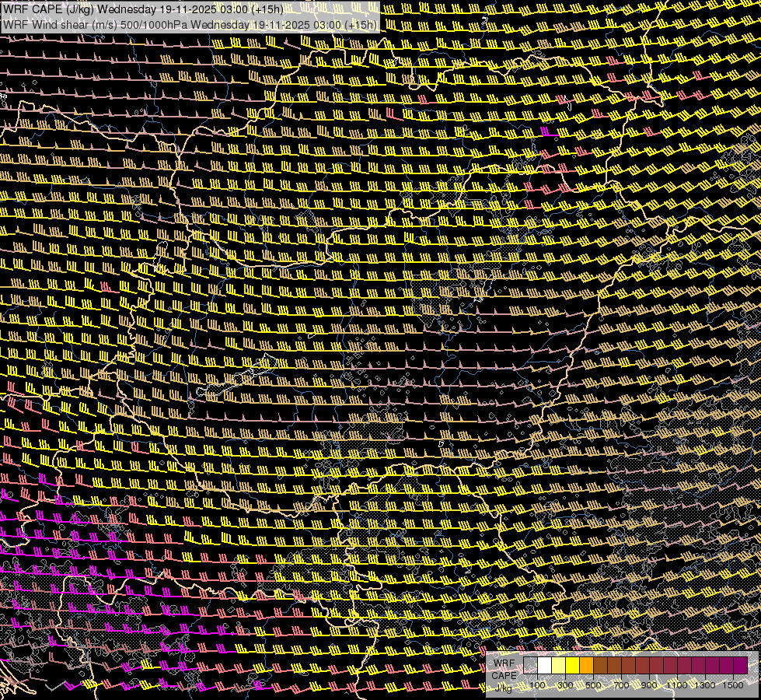Click the "CAPE" label in the legend
Screen dimensions: 761x700
coord(504,676)
